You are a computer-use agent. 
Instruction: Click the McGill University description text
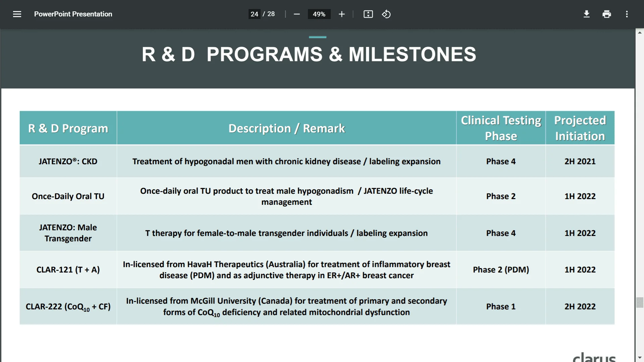286,306
